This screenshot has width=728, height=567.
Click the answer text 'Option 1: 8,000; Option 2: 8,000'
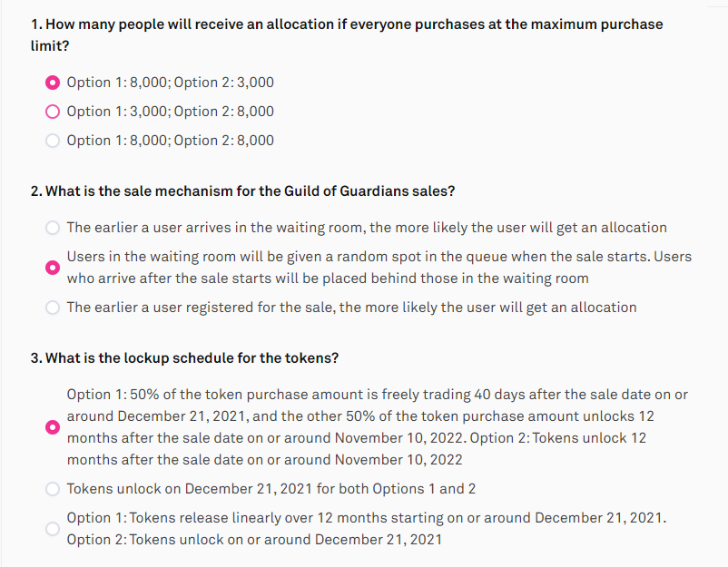[171, 140]
